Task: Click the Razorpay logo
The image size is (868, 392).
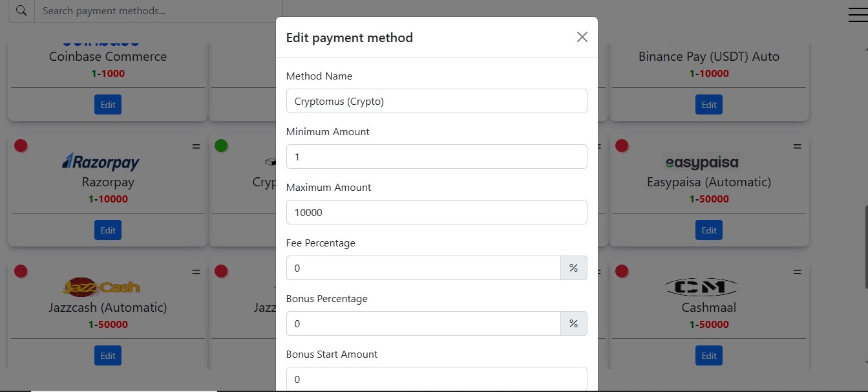Action: pyautogui.click(x=101, y=161)
